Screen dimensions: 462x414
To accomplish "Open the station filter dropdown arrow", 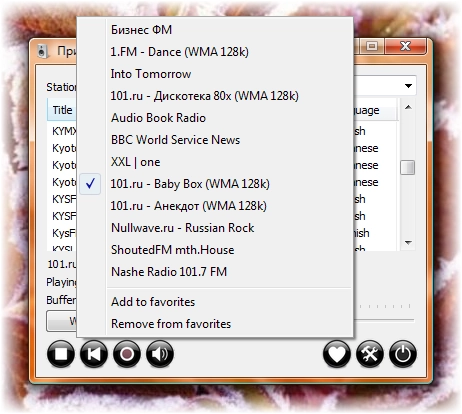I will [x=408, y=86].
